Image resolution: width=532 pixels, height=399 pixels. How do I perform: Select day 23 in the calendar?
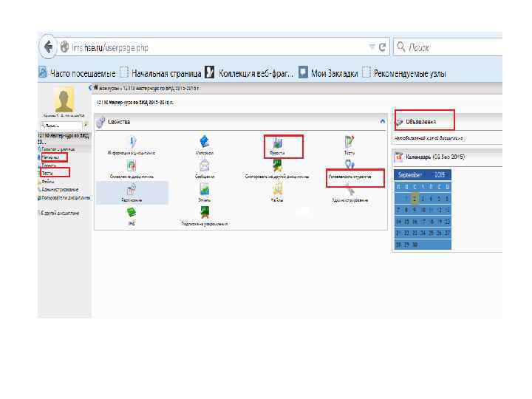415,233
